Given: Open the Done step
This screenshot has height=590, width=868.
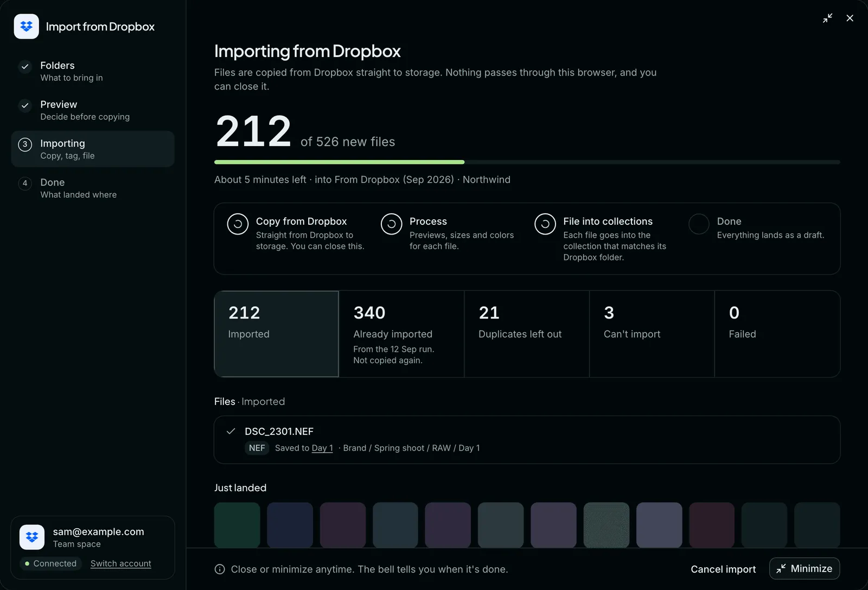Looking at the screenshot, I should (93, 188).
